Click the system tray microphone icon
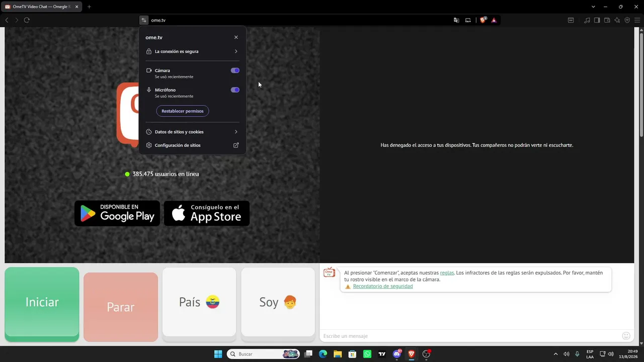Image resolution: width=644 pixels, height=362 pixels. point(577,354)
